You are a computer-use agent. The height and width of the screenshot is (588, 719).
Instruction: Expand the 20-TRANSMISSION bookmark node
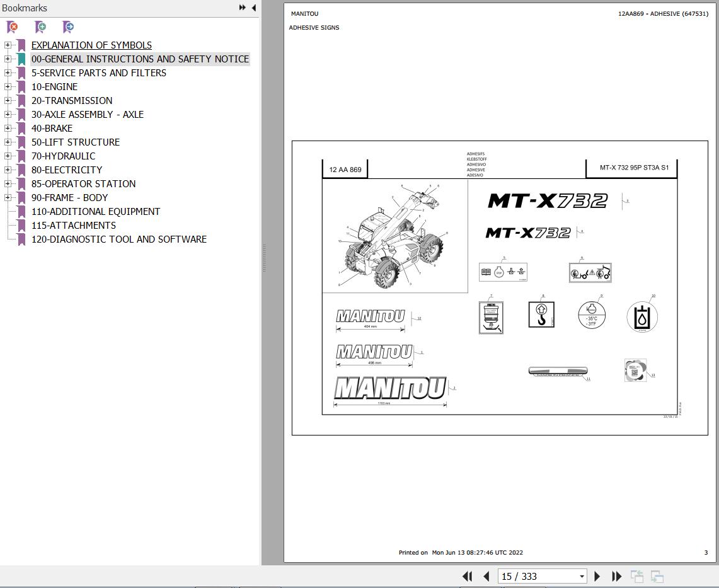coord(8,100)
